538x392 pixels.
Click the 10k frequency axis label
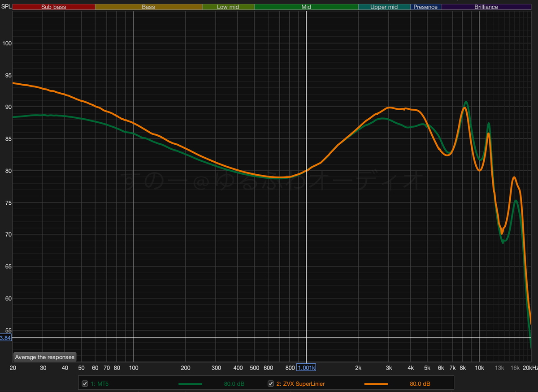tap(479, 368)
